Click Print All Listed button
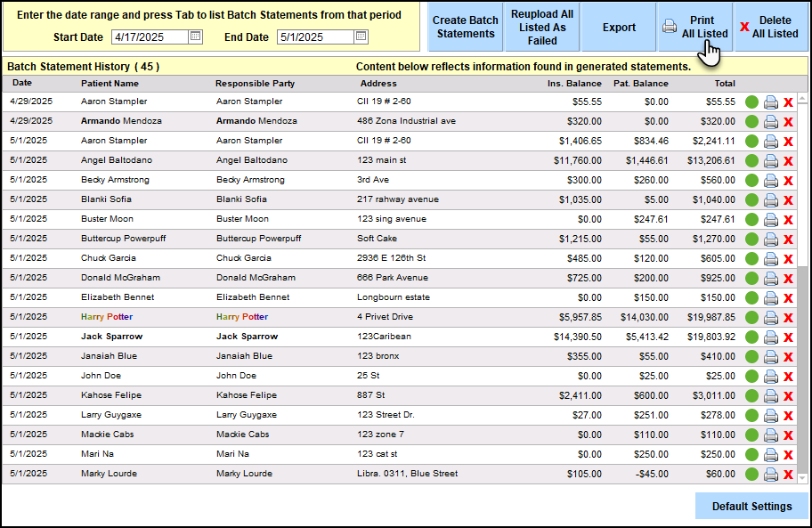The height and width of the screenshot is (528, 812). point(695,27)
